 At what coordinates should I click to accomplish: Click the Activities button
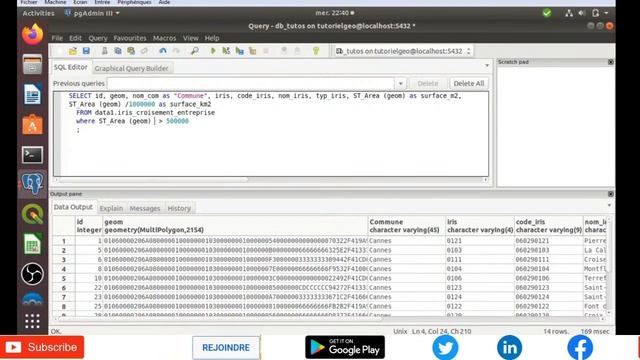coord(38,13)
